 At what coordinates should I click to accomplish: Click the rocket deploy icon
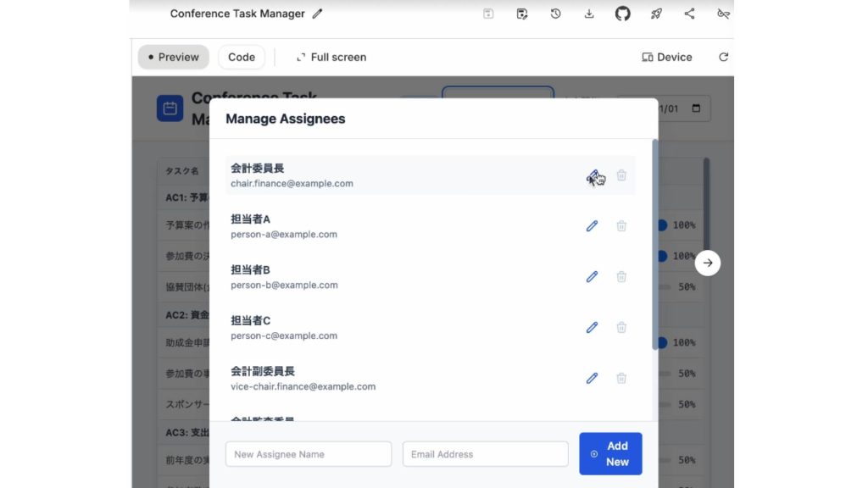(x=656, y=14)
